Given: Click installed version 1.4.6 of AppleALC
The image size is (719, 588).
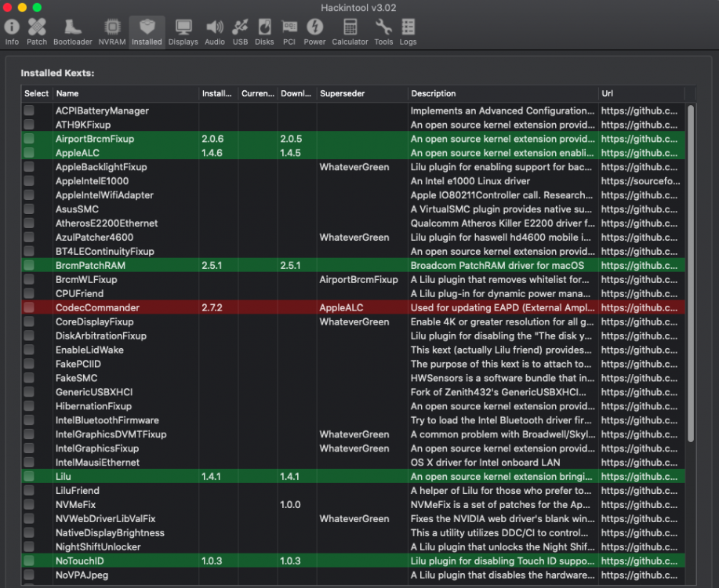Looking at the screenshot, I should [x=212, y=153].
